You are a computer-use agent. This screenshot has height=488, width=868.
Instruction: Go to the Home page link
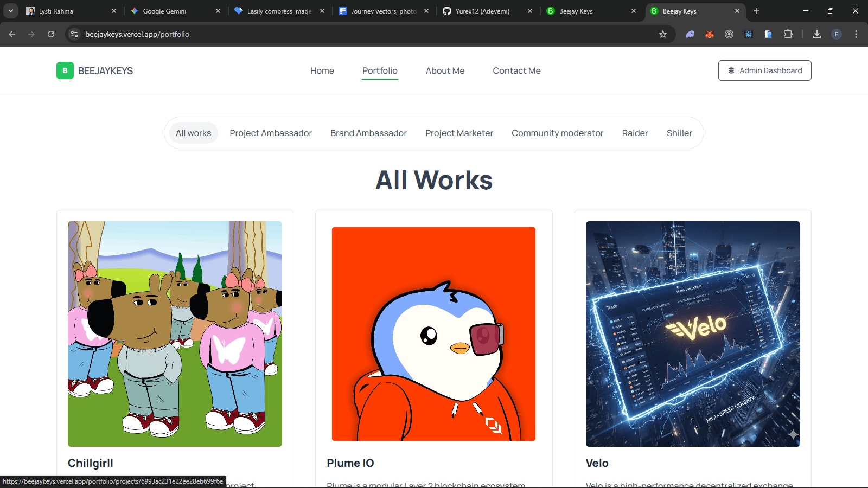(322, 70)
